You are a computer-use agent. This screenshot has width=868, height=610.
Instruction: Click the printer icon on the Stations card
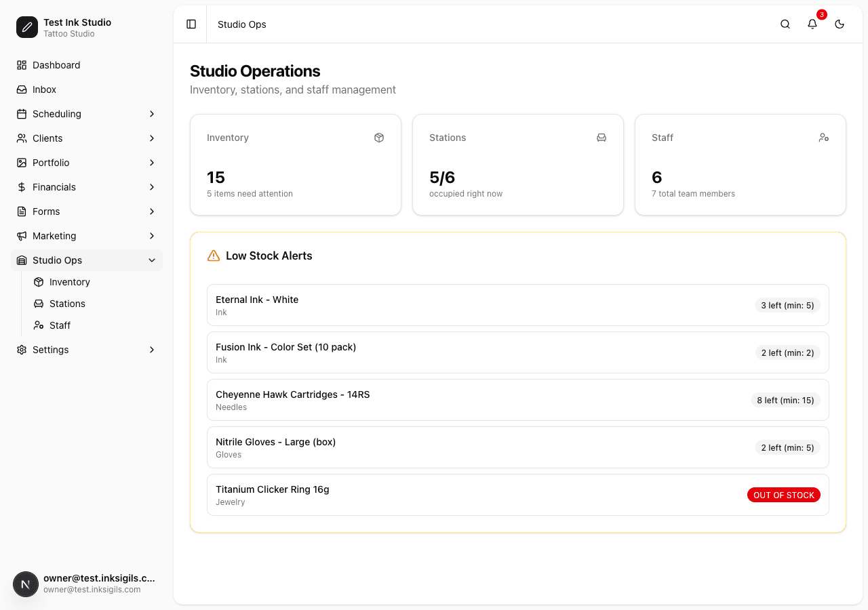click(x=601, y=138)
